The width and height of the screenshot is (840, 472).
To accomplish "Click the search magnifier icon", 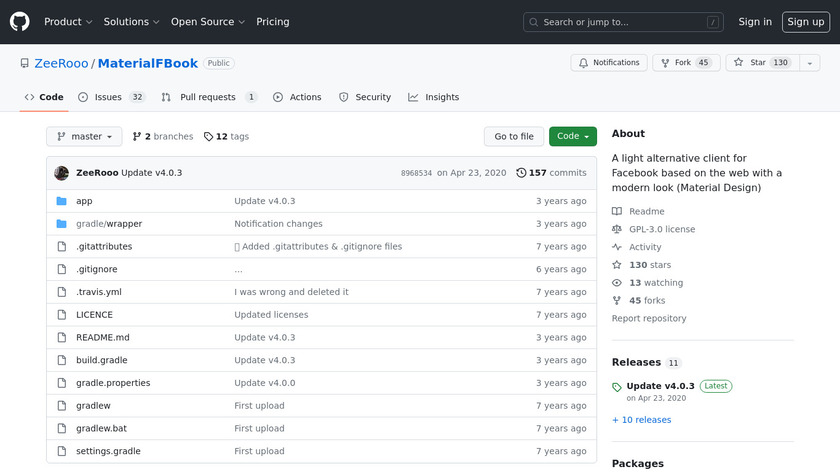I will pos(534,22).
